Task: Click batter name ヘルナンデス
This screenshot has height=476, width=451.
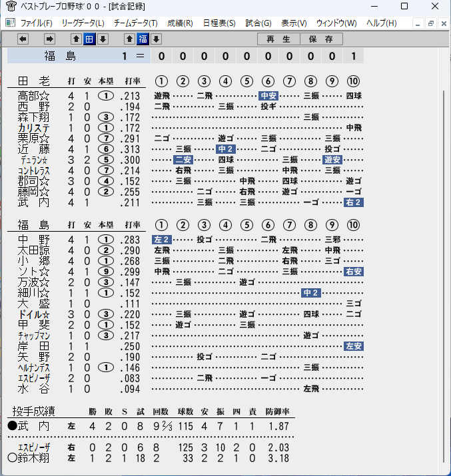Action: (34, 367)
